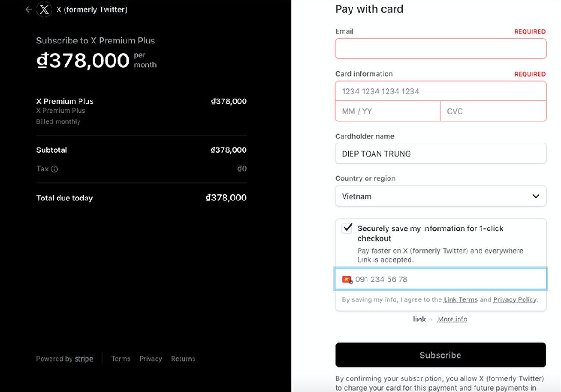Viewport: 561px width, 392px height.
Task: Open the Terms footer link
Action: click(121, 359)
